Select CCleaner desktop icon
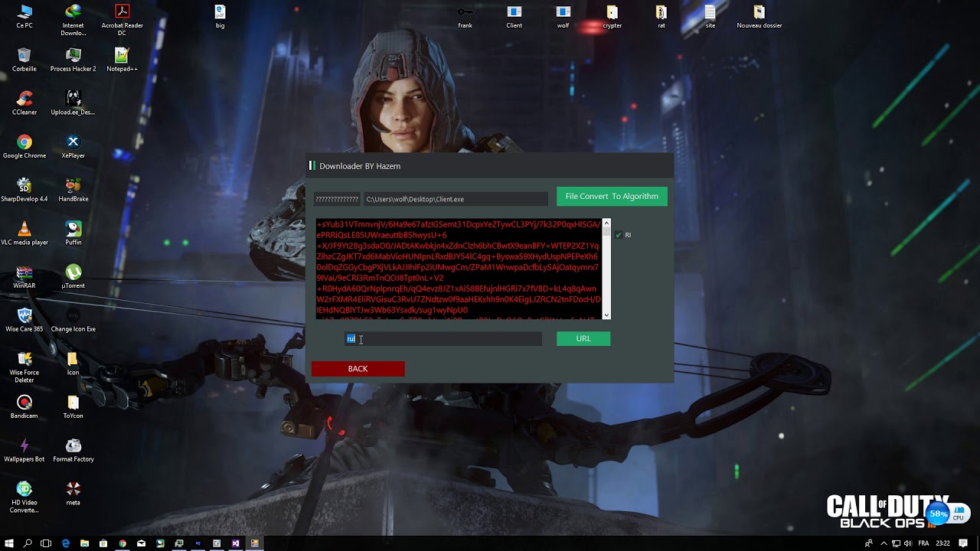980x551 pixels. tap(24, 103)
